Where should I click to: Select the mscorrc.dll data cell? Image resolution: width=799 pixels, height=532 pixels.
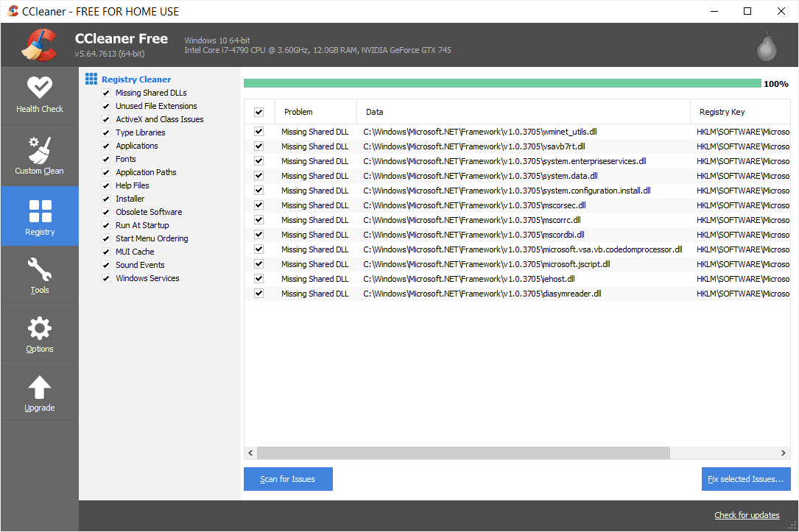pos(472,220)
